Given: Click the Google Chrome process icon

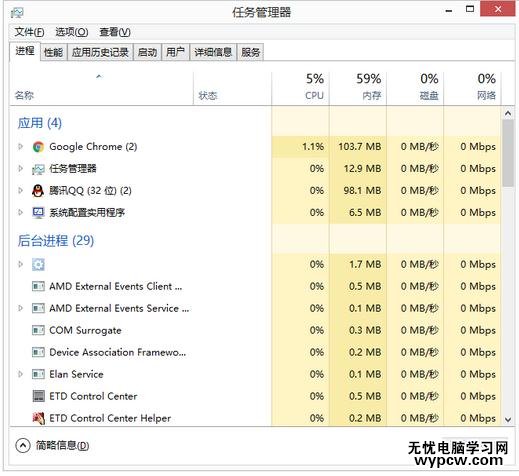Looking at the screenshot, I should click(x=38, y=147).
